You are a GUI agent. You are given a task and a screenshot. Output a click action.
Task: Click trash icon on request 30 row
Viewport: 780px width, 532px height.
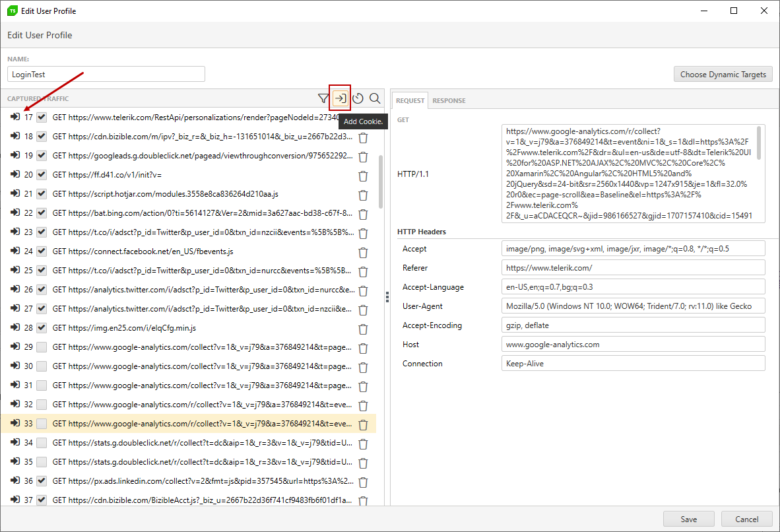(363, 367)
